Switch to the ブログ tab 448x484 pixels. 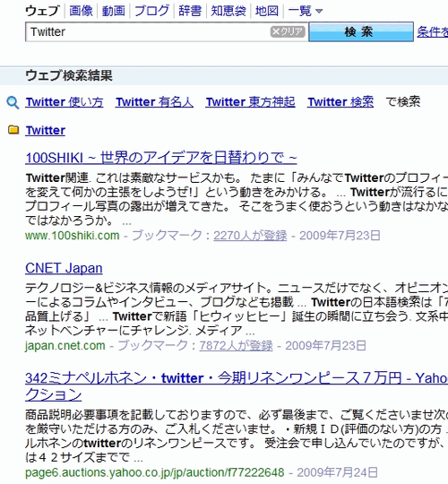click(x=151, y=11)
